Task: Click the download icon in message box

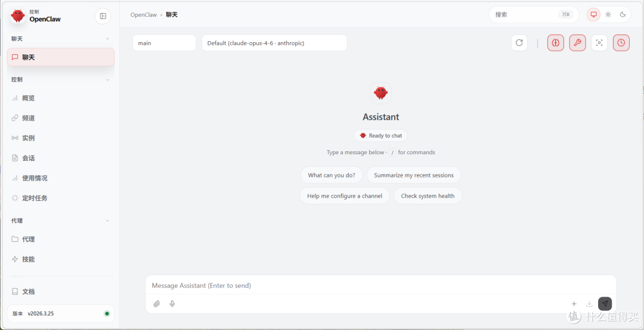Action: click(589, 304)
